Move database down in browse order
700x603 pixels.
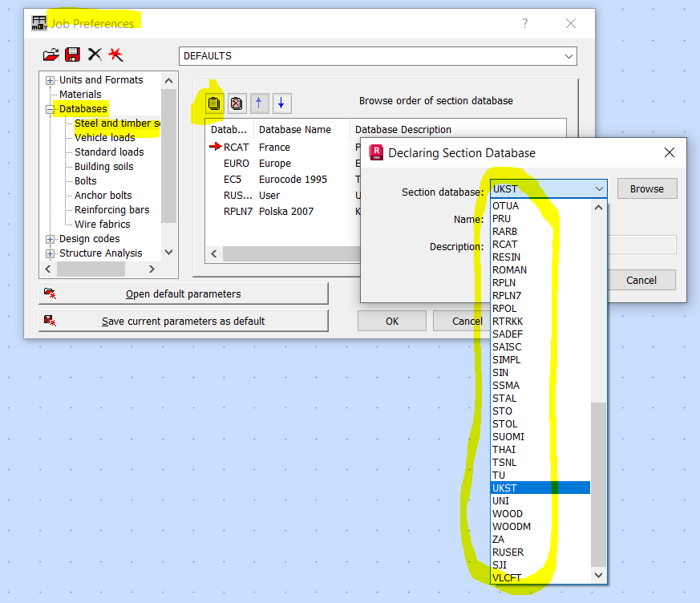[x=281, y=103]
